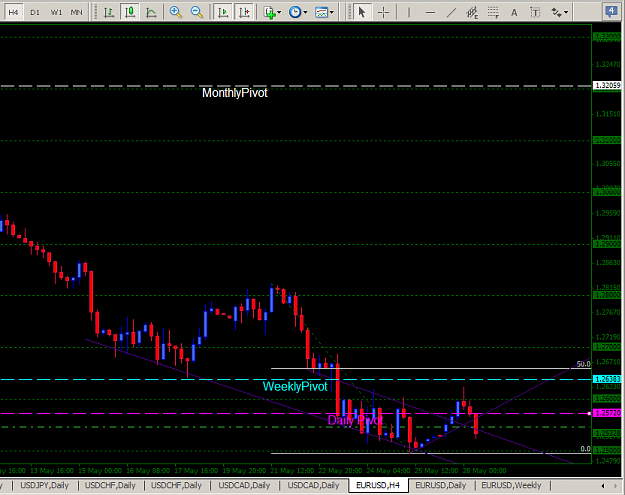Select the text label tool

click(x=535, y=12)
